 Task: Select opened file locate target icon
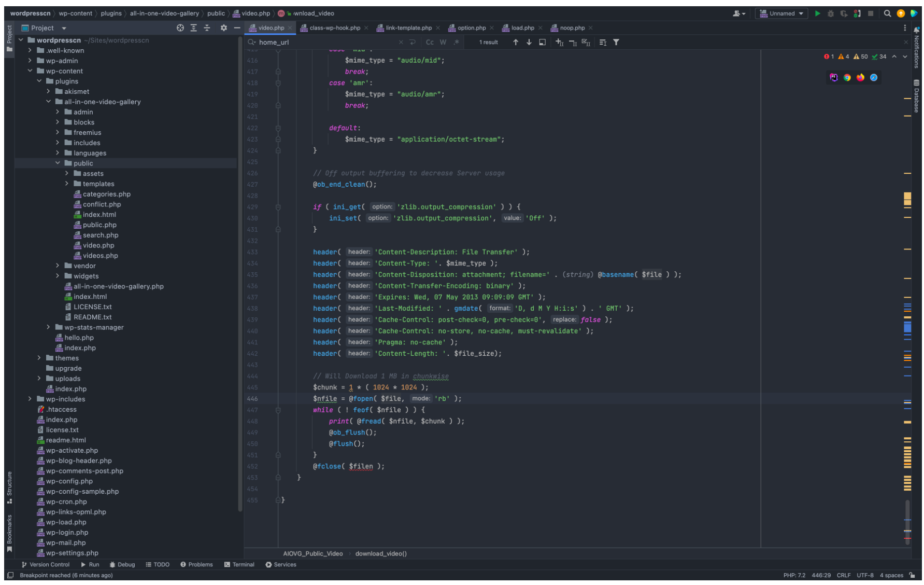180,28
